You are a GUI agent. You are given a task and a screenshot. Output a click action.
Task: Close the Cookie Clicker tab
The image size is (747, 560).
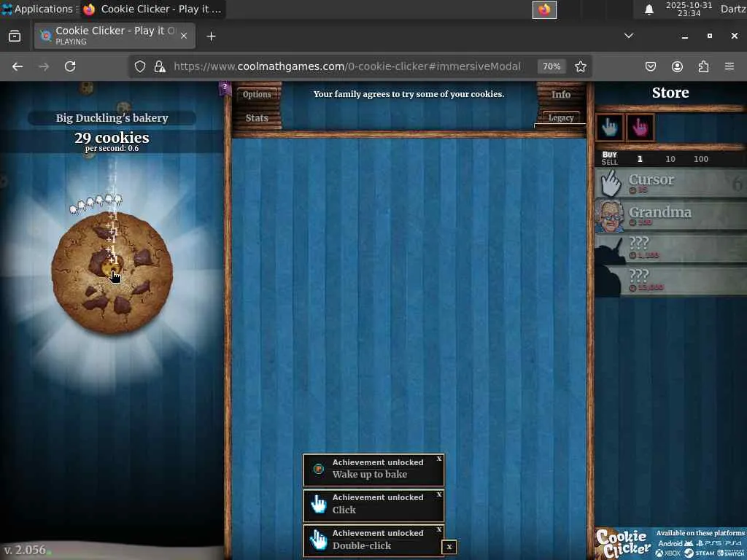pos(184,36)
